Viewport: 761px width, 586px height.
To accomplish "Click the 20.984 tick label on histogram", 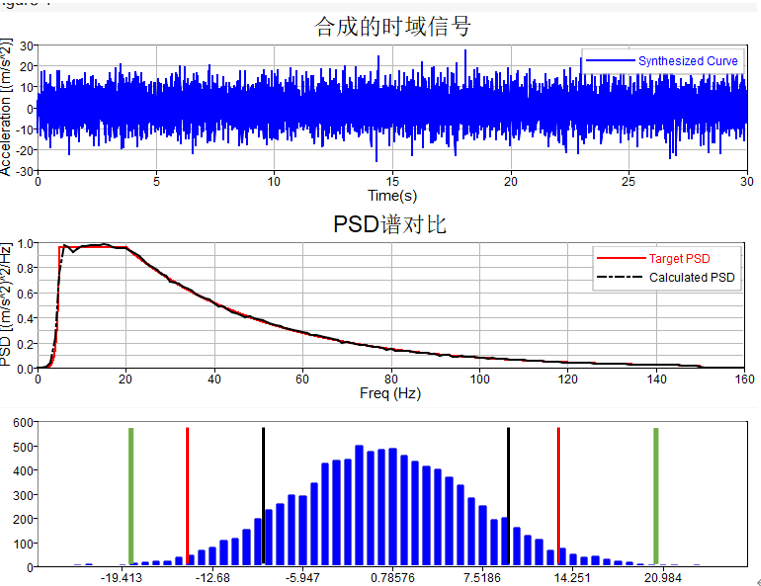I will [664, 577].
